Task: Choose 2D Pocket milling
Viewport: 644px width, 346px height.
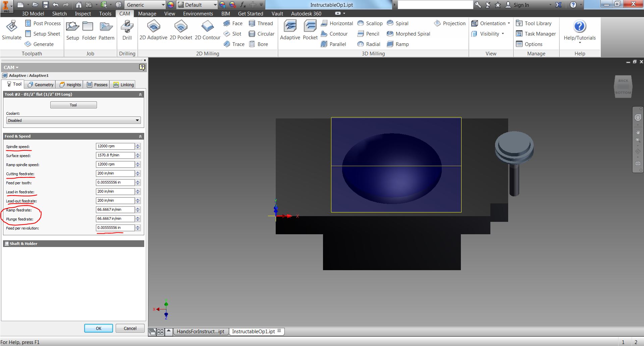Action: coord(181,30)
